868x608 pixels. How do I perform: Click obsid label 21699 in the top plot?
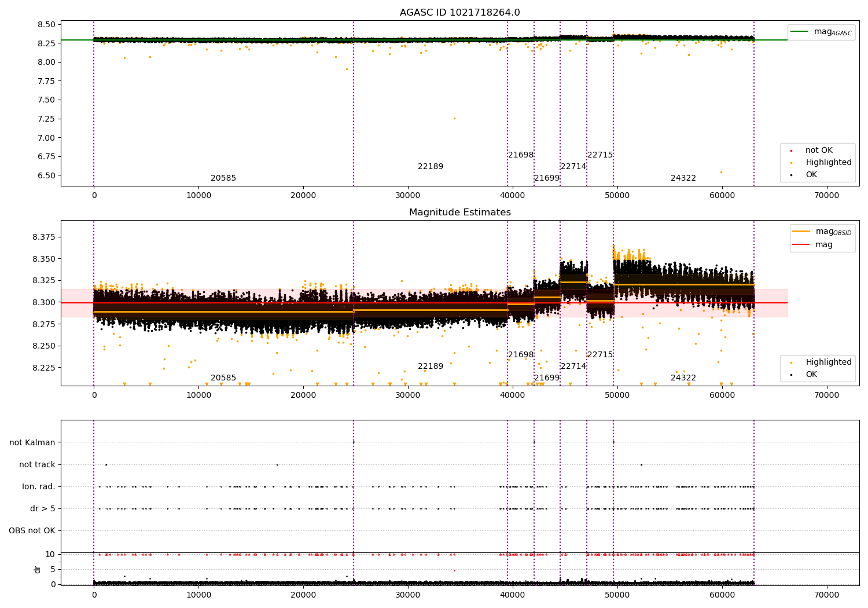(547, 178)
